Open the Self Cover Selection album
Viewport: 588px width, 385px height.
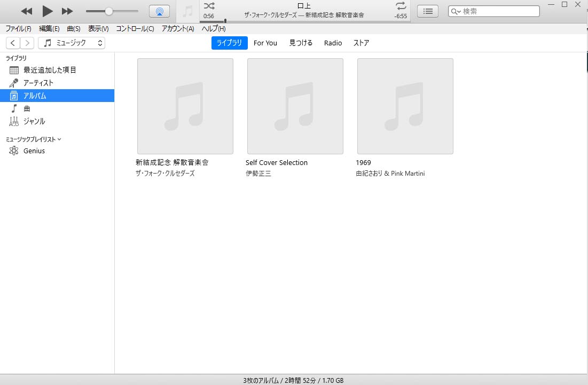pyautogui.click(x=295, y=106)
